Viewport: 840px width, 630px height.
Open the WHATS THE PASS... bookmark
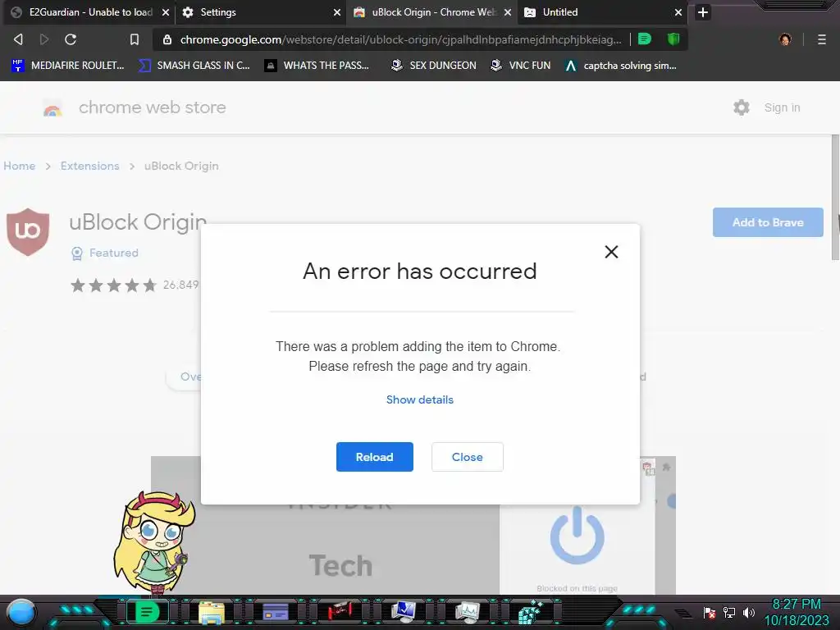(x=317, y=66)
